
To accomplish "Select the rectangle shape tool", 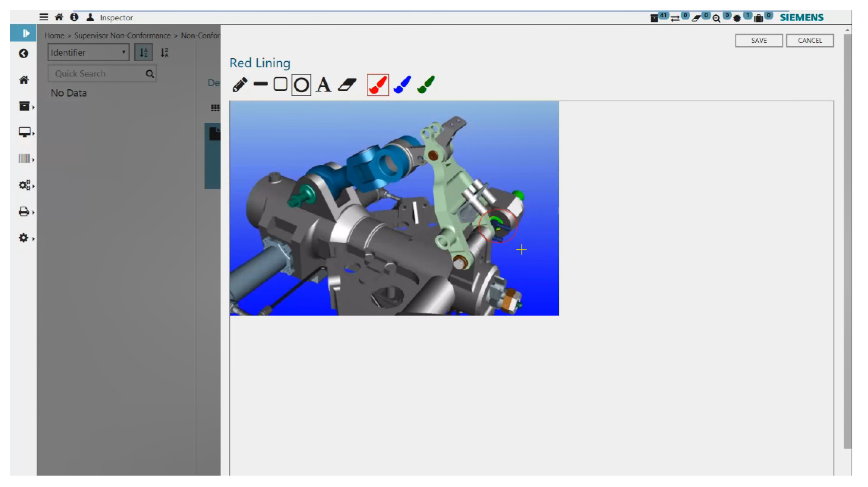I will coord(280,84).
